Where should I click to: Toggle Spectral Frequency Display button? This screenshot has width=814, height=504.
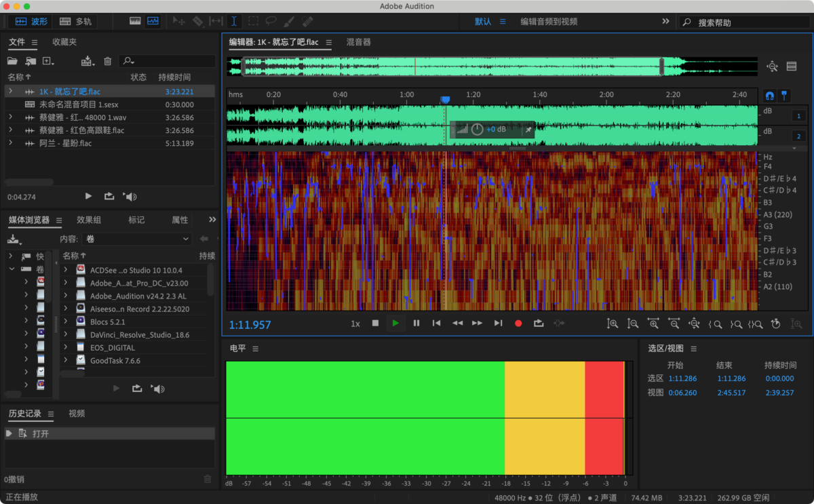(135, 22)
